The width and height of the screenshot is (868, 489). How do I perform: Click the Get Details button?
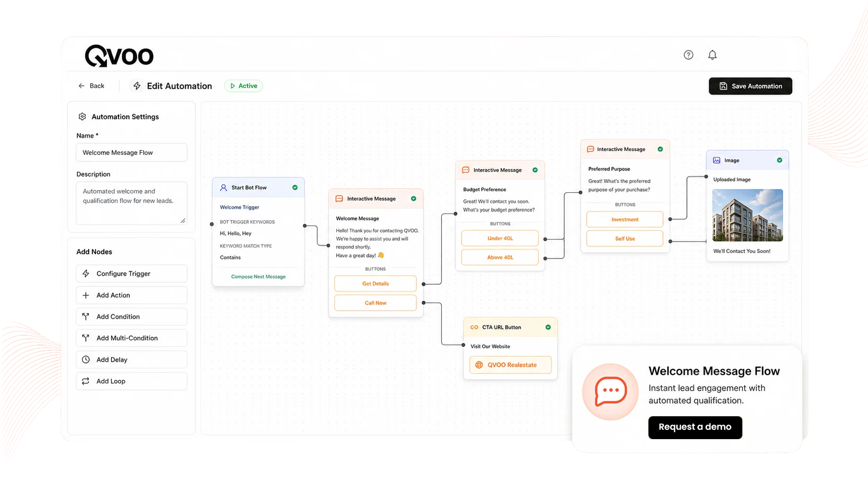point(375,284)
